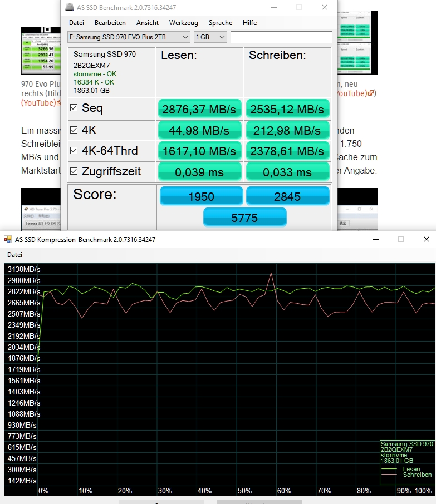Click the Lesen legend entry in graph
This screenshot has height=504, width=436.
(411, 469)
